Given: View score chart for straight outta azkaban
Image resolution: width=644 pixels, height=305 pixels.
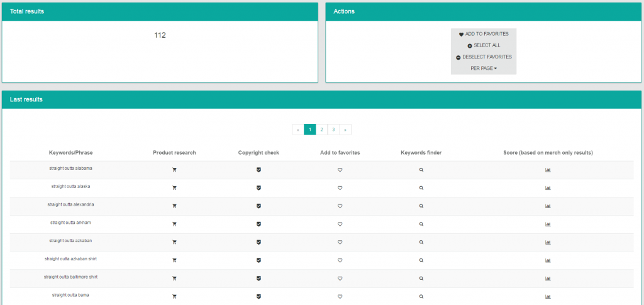Looking at the screenshot, I should click(x=548, y=242).
